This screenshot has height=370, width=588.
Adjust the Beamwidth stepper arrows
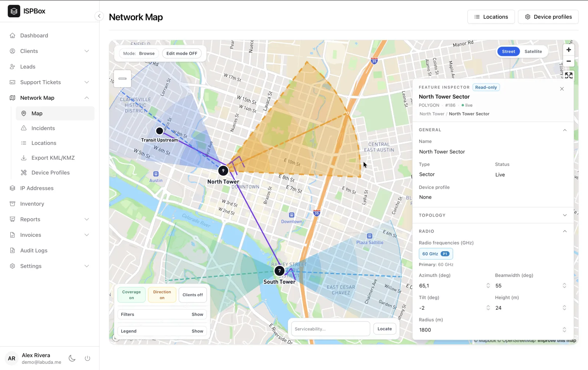coord(564,286)
